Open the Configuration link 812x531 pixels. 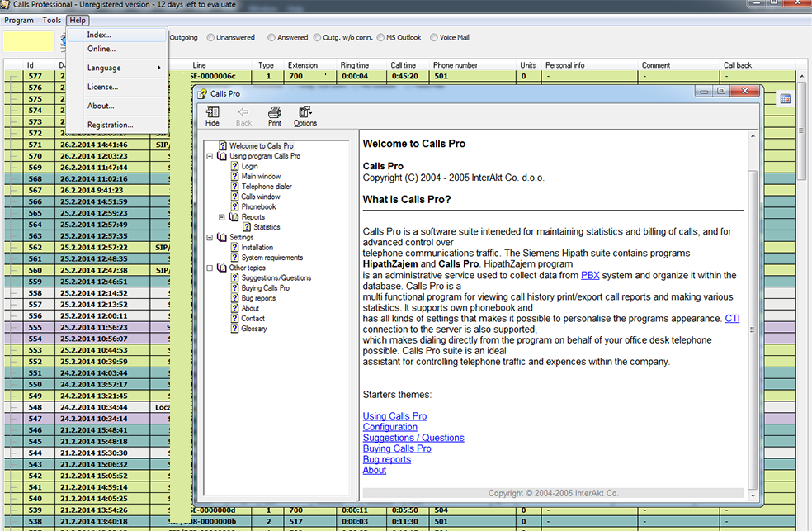(x=390, y=427)
